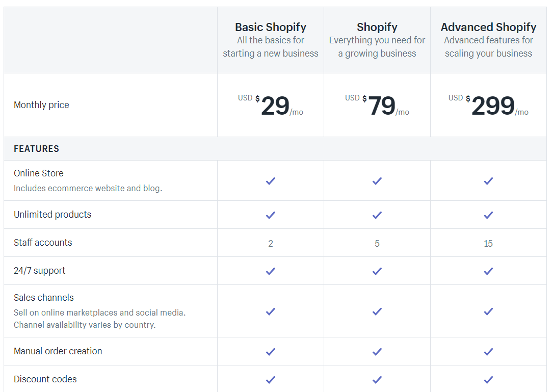
Task: Select the Advanced Shopify plan heading
Action: [x=488, y=27]
